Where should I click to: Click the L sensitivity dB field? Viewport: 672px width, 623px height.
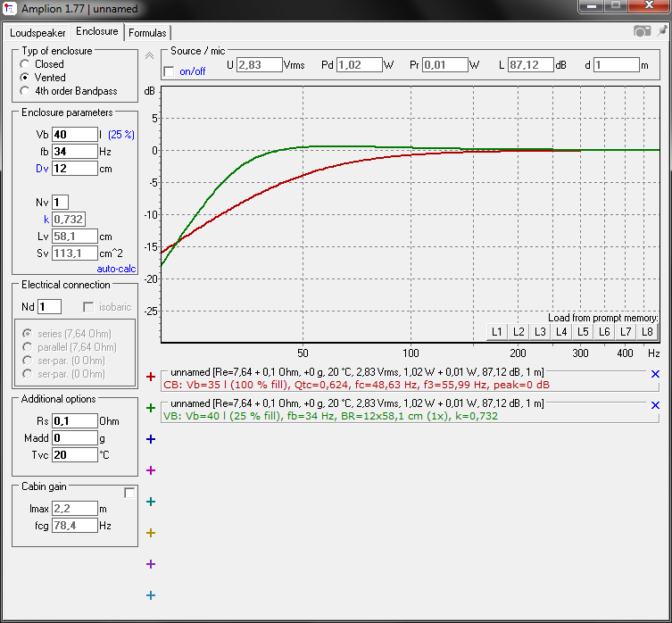point(531,65)
